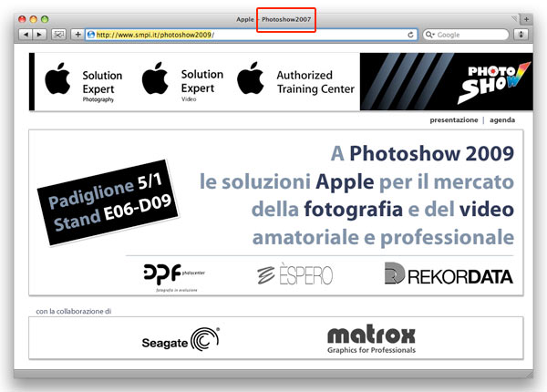
Task: Click the Safari forward arrow button
Action: click(x=39, y=35)
